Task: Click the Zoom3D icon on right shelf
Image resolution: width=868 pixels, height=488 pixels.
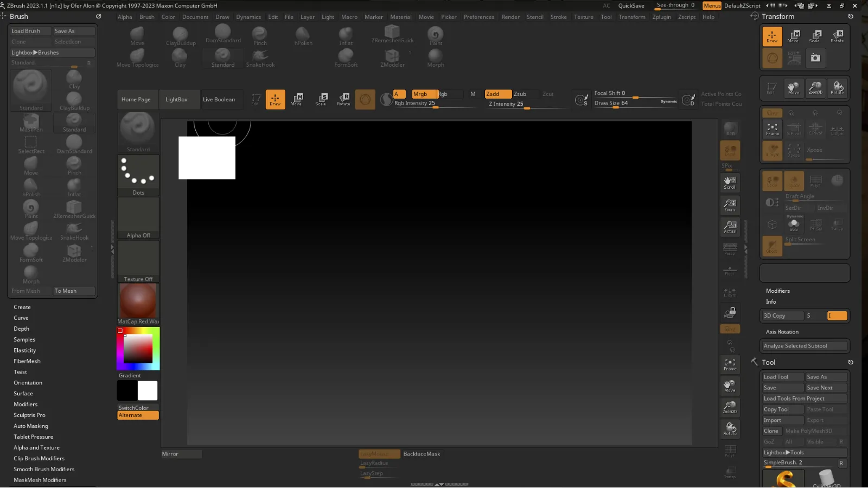Action: [x=730, y=407]
